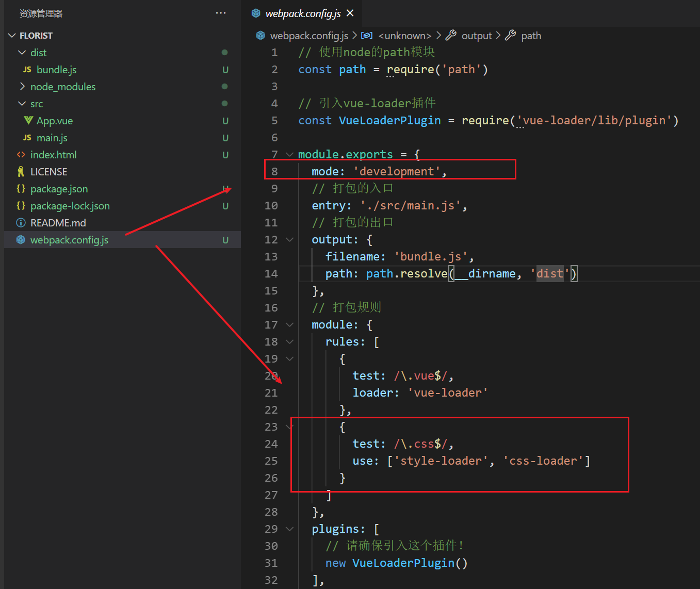Click line number 8 in gutter
Screen dimensions: 700x589
[274, 171]
